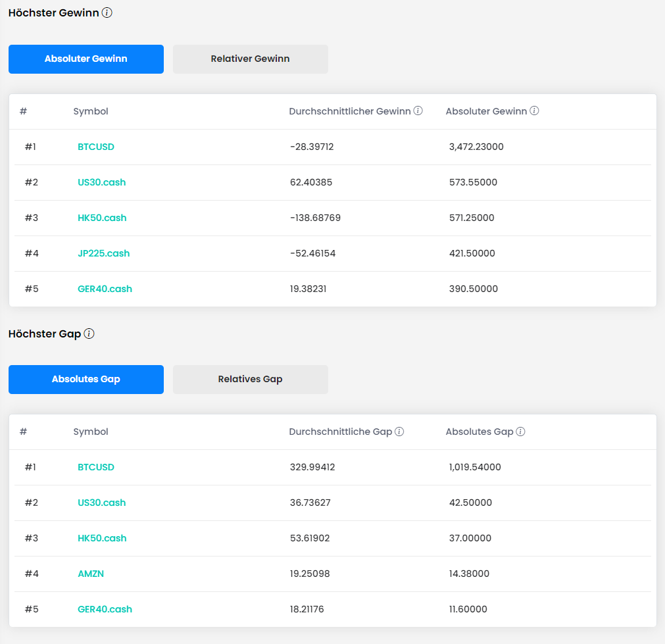This screenshot has width=665, height=644.
Task: Open US30.cash in the Gap table
Action: [x=101, y=503]
